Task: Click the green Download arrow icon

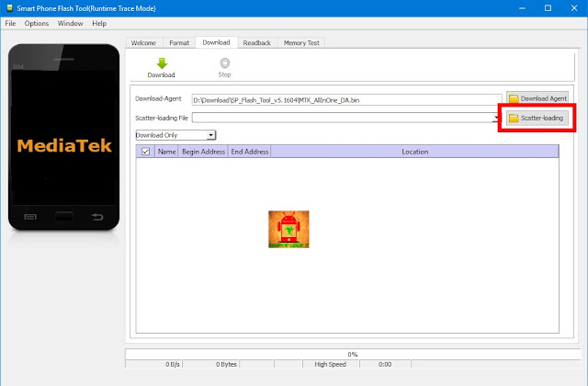Action: click(162, 63)
